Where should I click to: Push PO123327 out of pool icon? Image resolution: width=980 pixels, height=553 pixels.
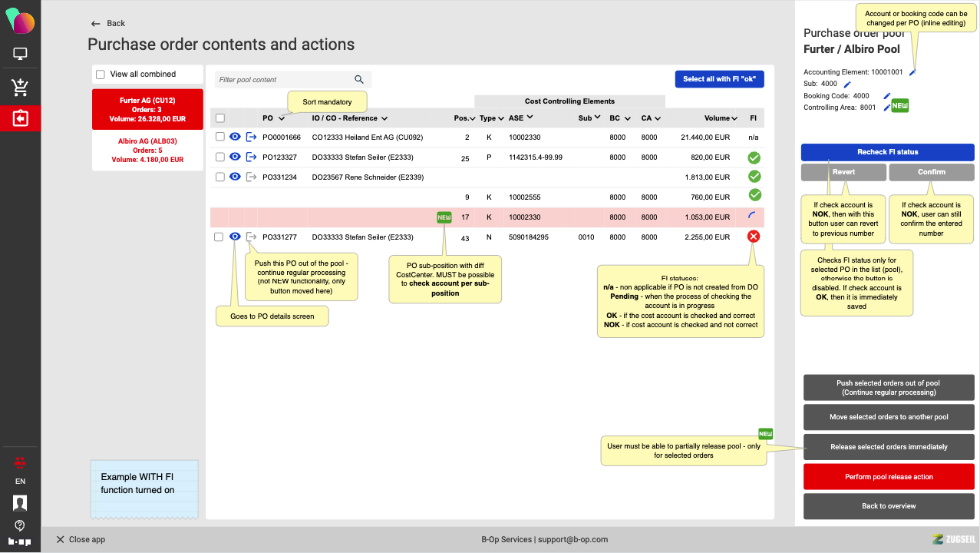point(251,157)
